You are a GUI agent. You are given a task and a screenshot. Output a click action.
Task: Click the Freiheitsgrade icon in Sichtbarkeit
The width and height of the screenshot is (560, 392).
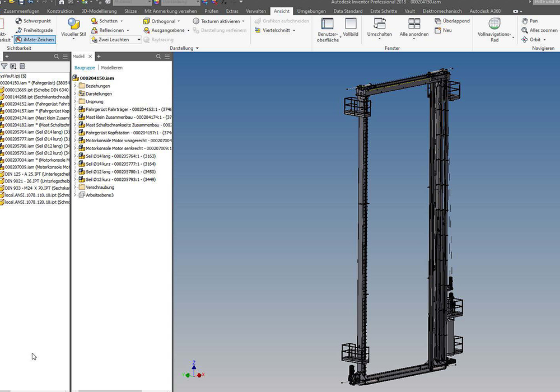(x=19, y=30)
